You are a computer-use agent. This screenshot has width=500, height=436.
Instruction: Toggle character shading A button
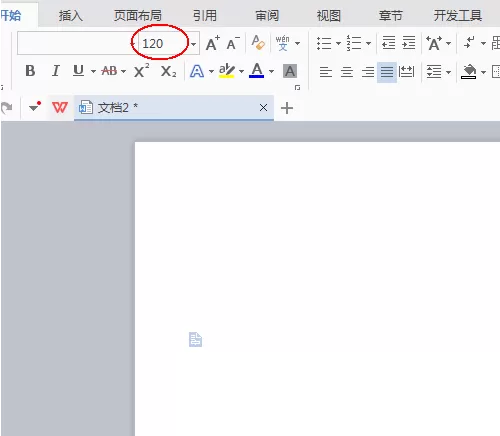click(290, 71)
